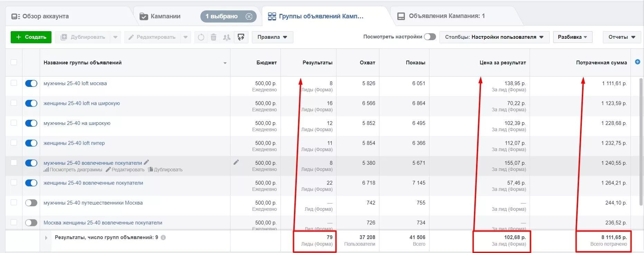Click the 'Дублировать' toolbar button

[x=83, y=37]
